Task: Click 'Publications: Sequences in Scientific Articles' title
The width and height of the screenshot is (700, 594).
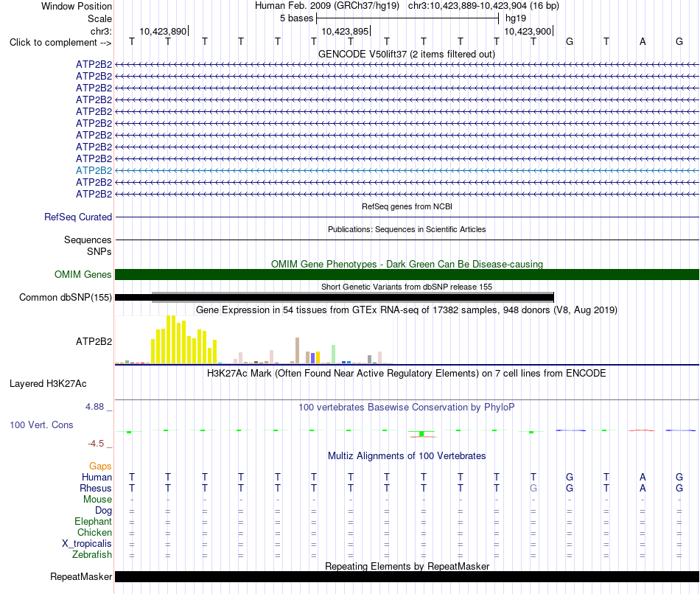Action: coord(407,229)
